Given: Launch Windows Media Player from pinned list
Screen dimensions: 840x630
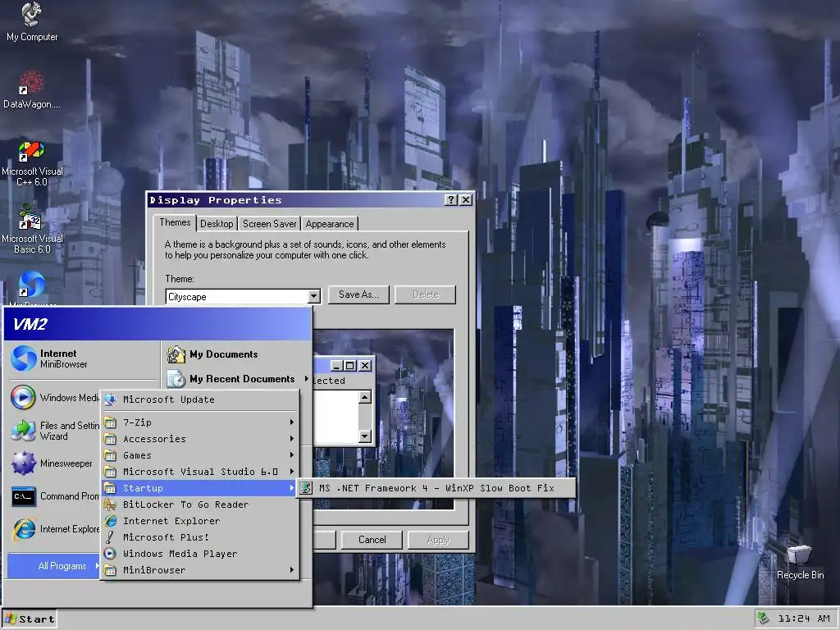Looking at the screenshot, I should (x=55, y=398).
